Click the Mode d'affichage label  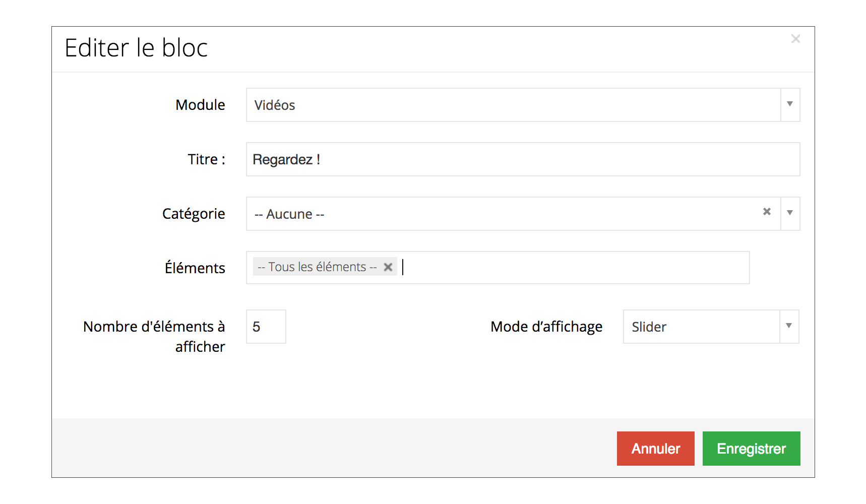click(546, 327)
